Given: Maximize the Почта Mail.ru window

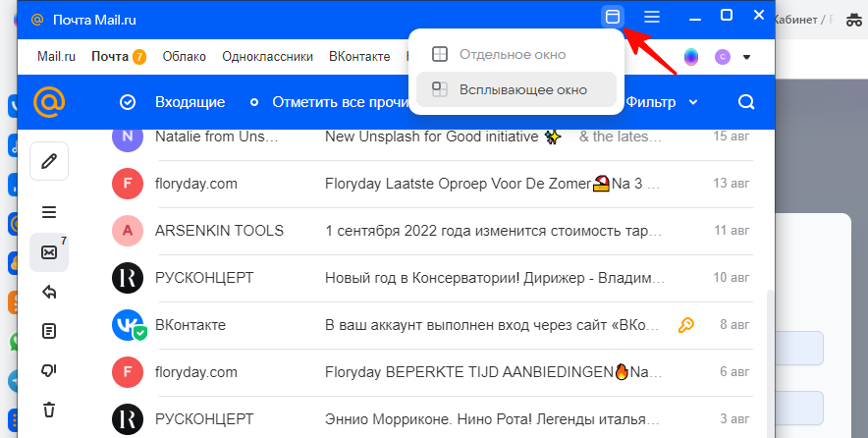Looking at the screenshot, I should (x=727, y=16).
